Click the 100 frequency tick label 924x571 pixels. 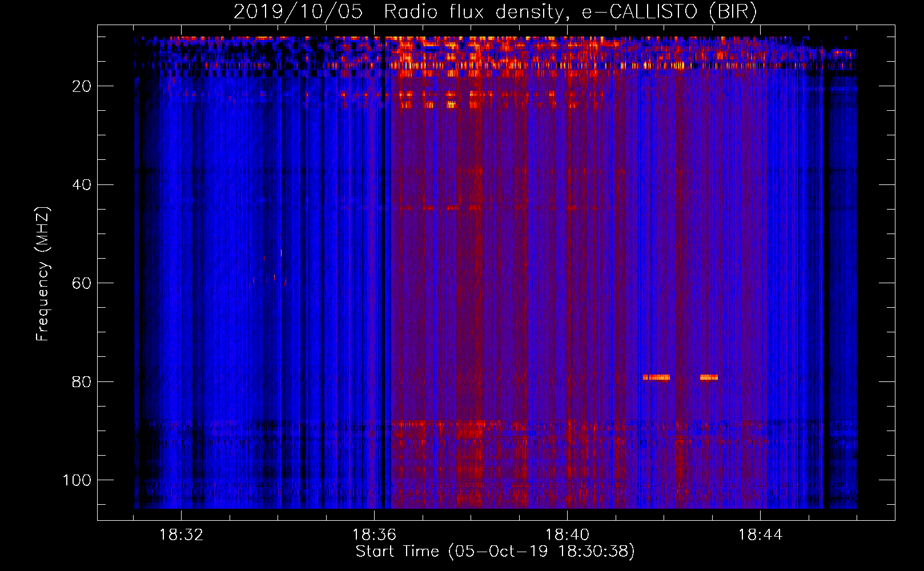coord(77,480)
